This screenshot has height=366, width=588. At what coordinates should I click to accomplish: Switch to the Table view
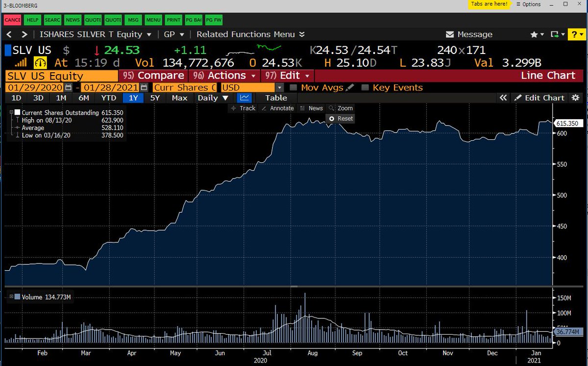click(x=276, y=98)
